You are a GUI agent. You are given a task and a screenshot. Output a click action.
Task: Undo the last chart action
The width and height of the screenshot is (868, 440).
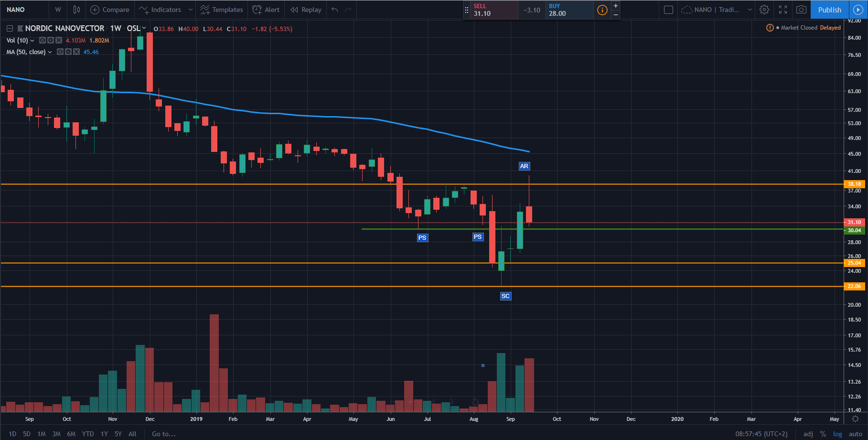(x=335, y=10)
